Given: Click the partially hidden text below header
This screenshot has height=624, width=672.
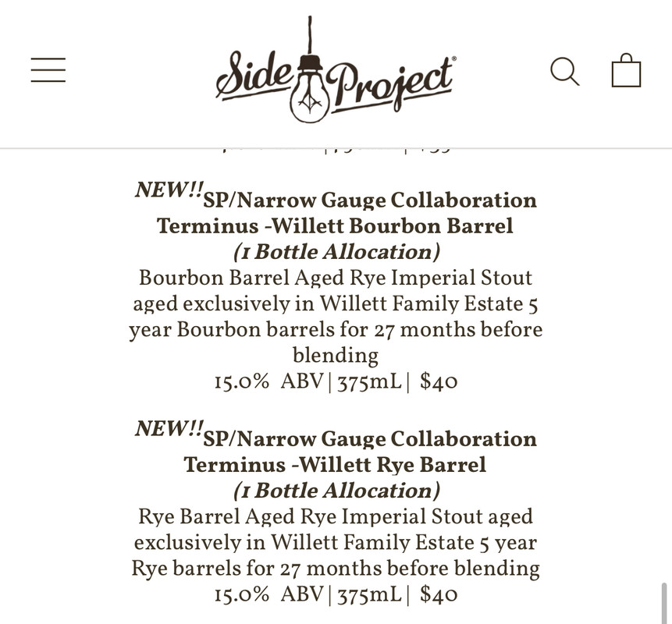Looking at the screenshot, I should [336, 151].
